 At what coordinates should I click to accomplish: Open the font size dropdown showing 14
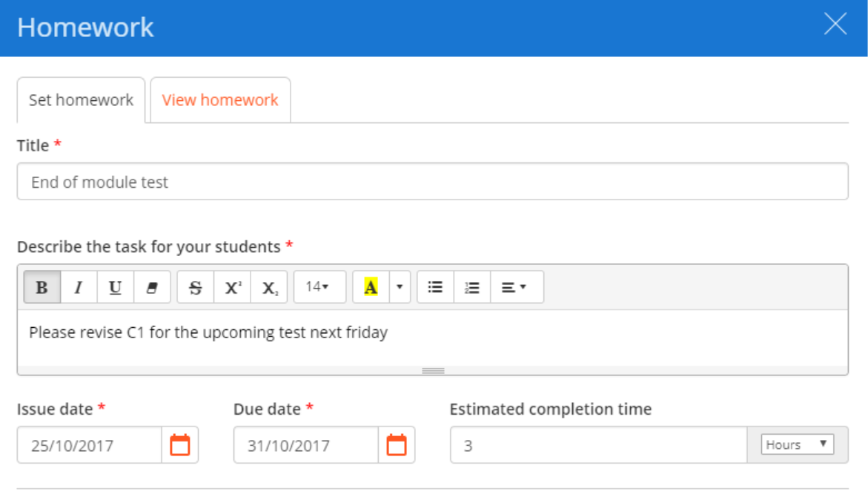pyautogui.click(x=319, y=287)
